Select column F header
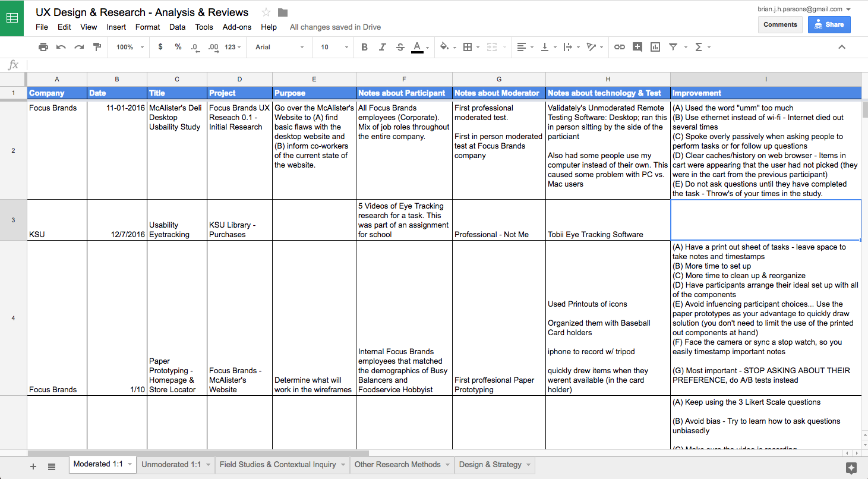Screen dimensions: 868x479 (x=404, y=79)
